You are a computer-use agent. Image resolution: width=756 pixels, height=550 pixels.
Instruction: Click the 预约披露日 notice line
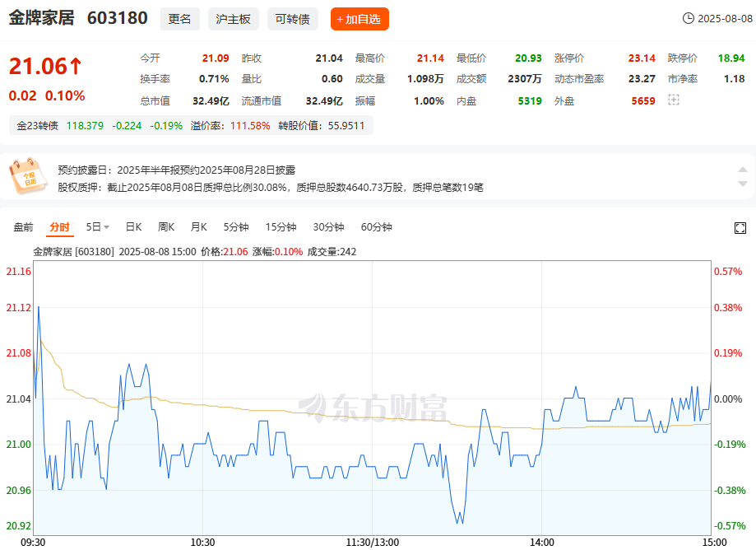(x=177, y=170)
